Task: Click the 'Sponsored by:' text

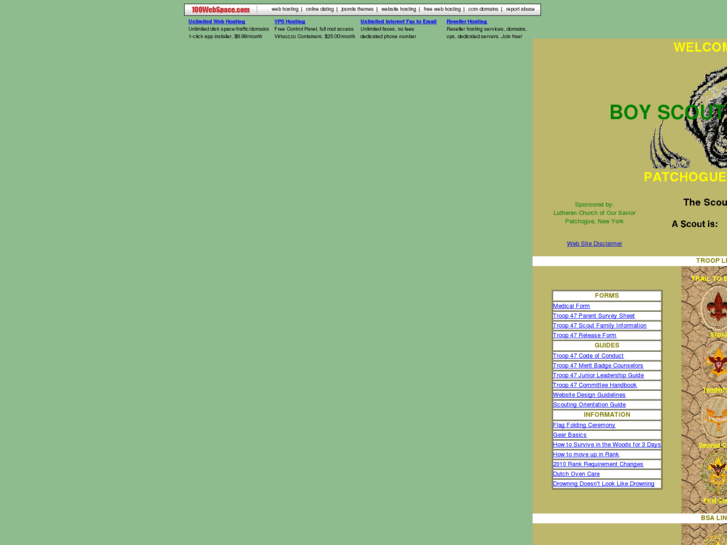Action: (x=594, y=205)
